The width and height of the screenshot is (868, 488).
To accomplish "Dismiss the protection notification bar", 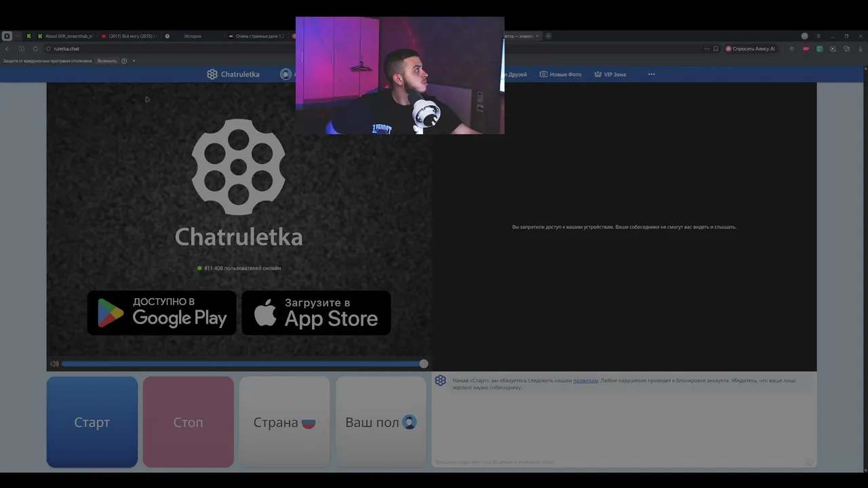I will point(134,61).
